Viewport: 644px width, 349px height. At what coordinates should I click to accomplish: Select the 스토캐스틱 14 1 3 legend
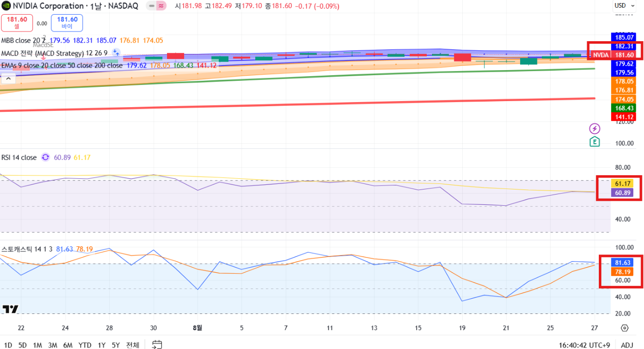[x=27, y=249]
